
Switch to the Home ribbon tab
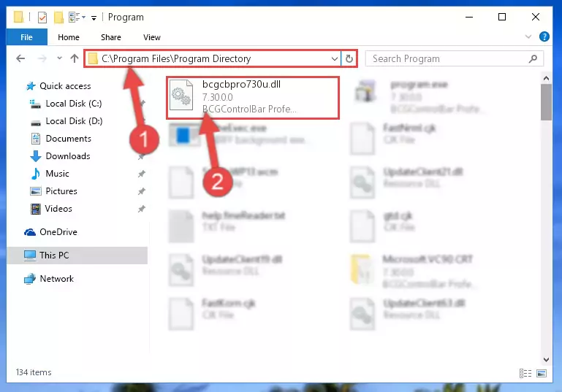(69, 37)
